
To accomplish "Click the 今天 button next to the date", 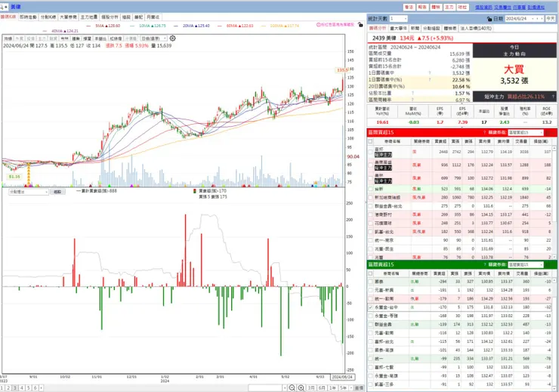I will [551, 19].
